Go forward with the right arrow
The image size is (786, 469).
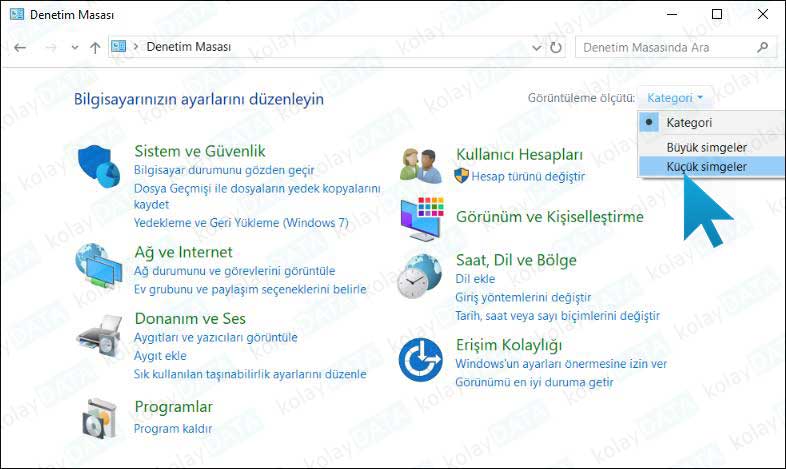51,48
